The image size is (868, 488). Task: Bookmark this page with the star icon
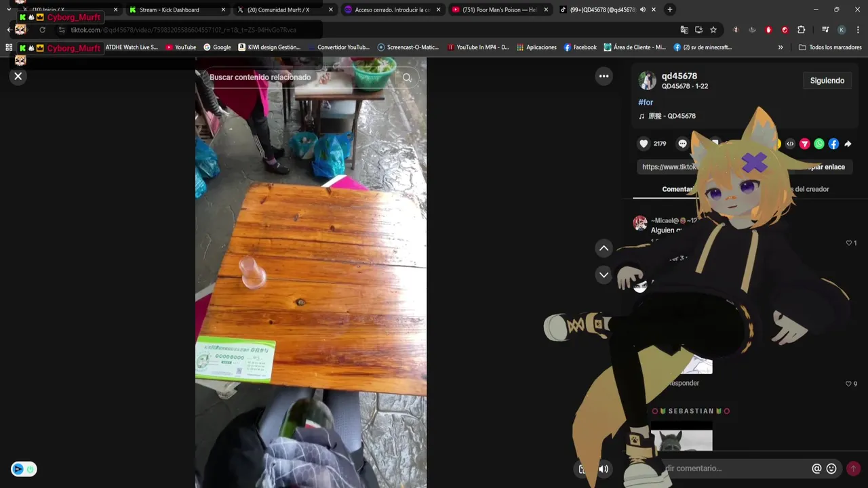coord(713,30)
